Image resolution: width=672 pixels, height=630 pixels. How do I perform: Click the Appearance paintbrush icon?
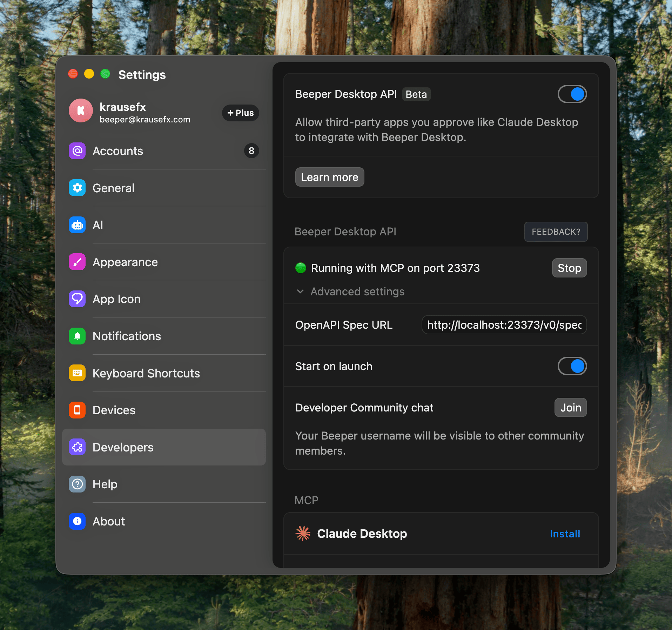[x=77, y=262]
